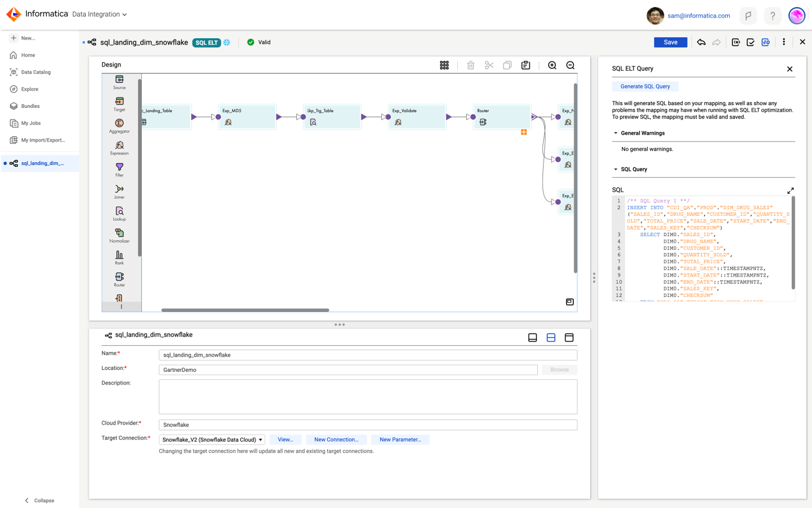Screen dimensions: 812x508
Task: Click the Generate SQL Query button
Action: pyautogui.click(x=645, y=86)
